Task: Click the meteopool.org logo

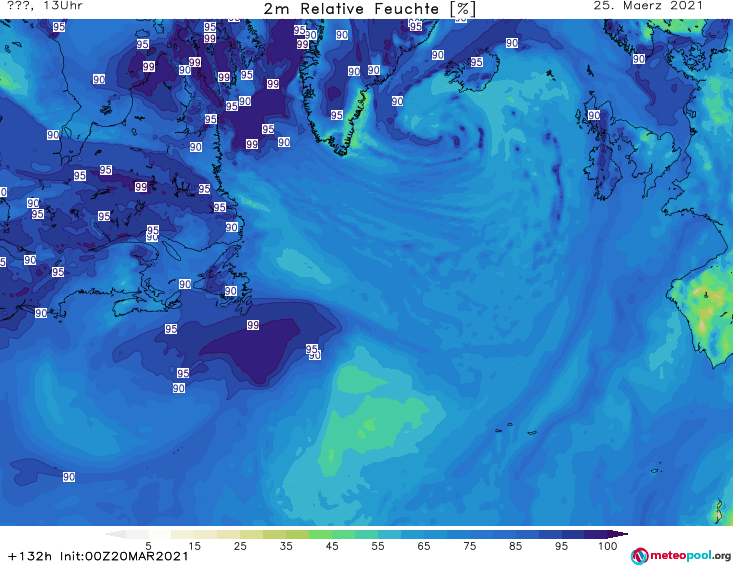Action: (x=681, y=556)
